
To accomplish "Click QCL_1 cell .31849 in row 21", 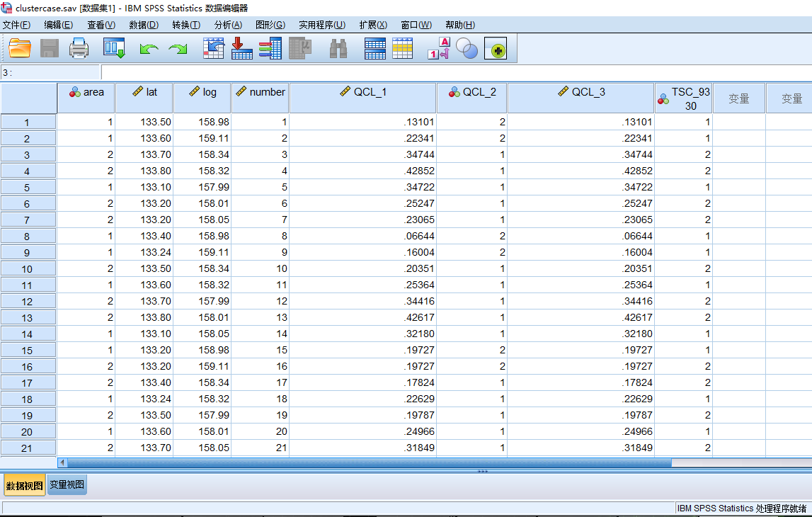I will point(362,448).
